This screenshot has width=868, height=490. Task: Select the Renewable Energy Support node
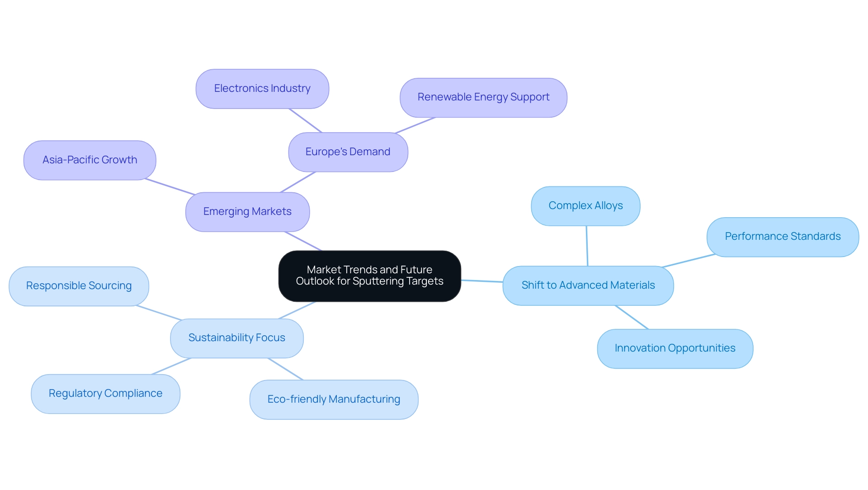482,97
